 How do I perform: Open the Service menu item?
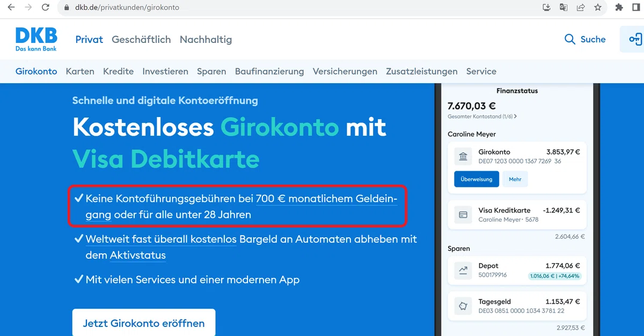[481, 71]
